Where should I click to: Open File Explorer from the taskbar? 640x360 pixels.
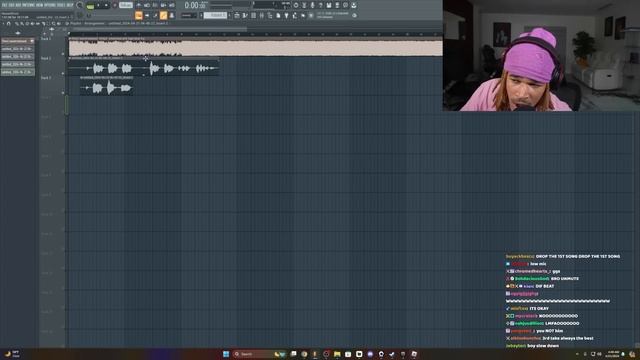337,354
